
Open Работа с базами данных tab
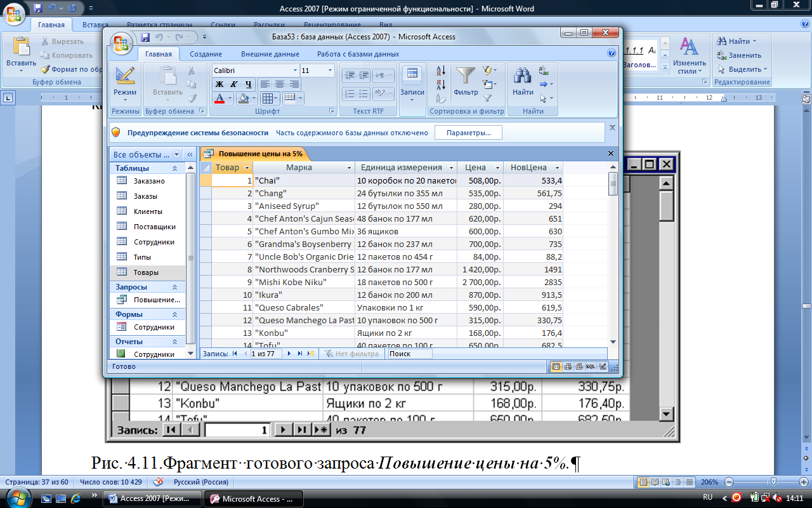pos(358,55)
